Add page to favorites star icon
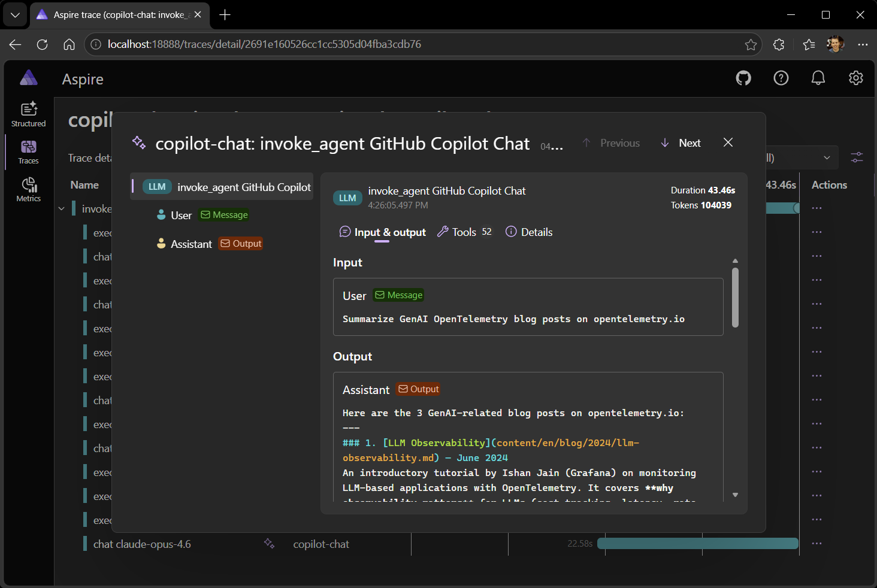 751,44
